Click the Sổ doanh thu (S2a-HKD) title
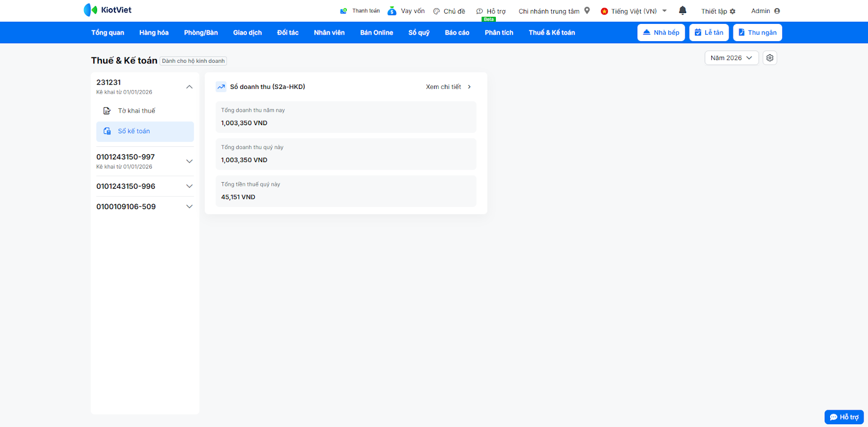Viewport: 868px width, 427px height. [267, 87]
